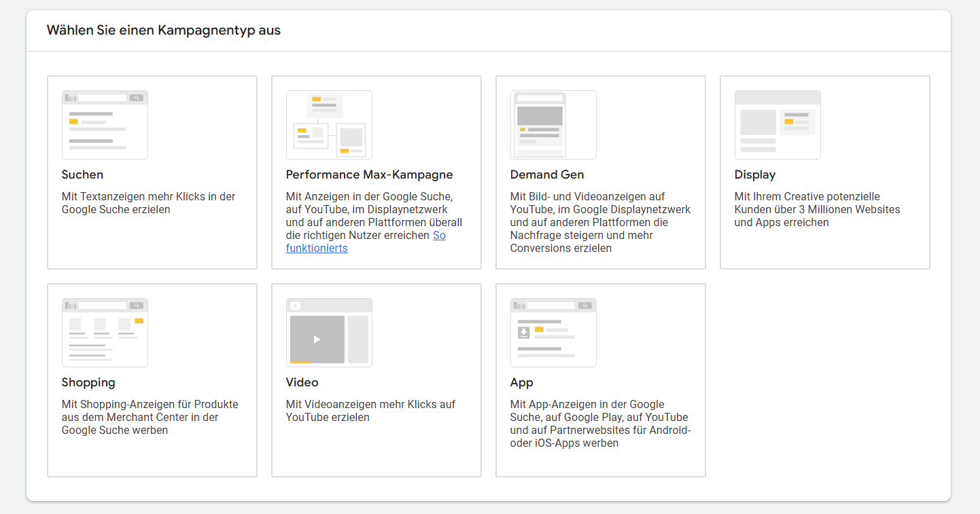Select the Suchen campaign illustration

tap(105, 125)
